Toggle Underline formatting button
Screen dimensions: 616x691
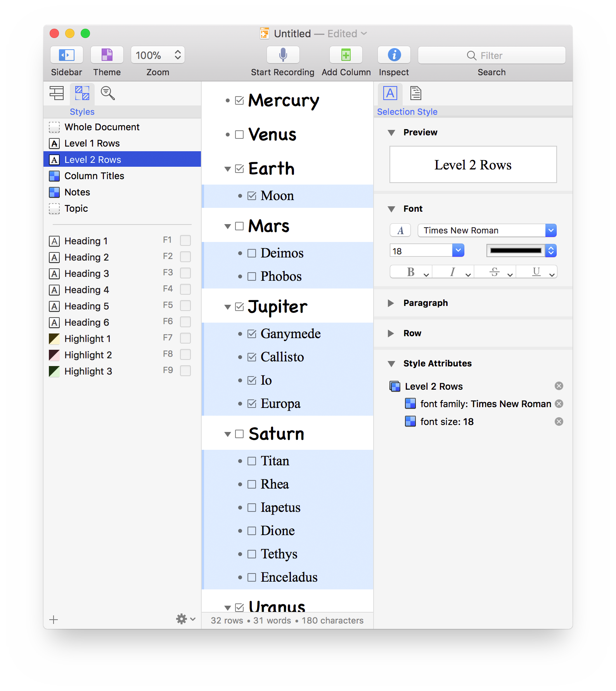[x=537, y=272]
